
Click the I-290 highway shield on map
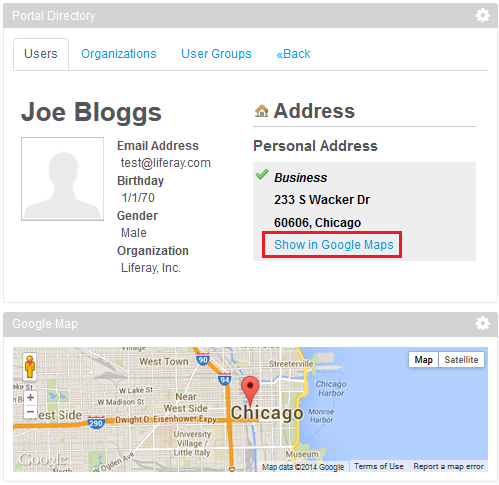tap(96, 423)
